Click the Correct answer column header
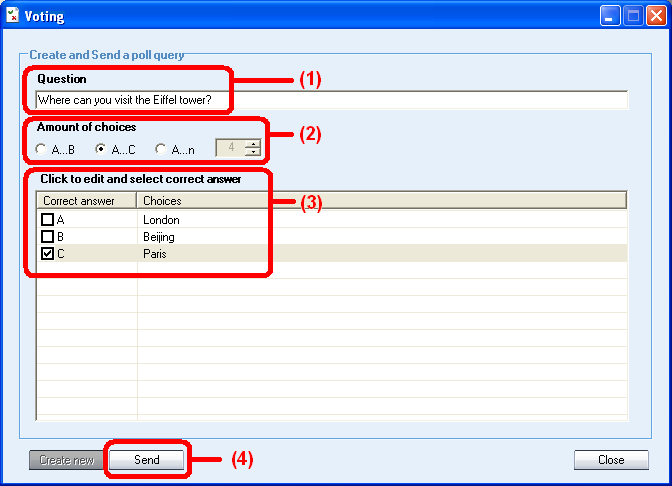This screenshot has width=672, height=486. tap(86, 201)
